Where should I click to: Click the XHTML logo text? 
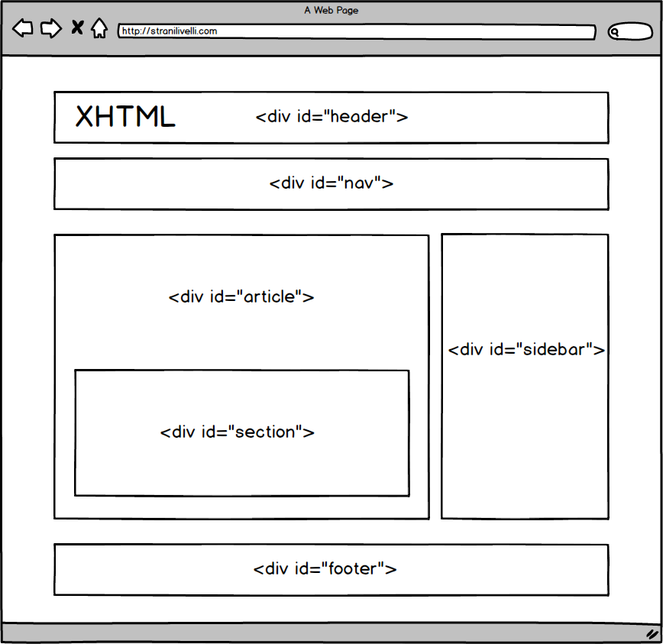pos(124,116)
